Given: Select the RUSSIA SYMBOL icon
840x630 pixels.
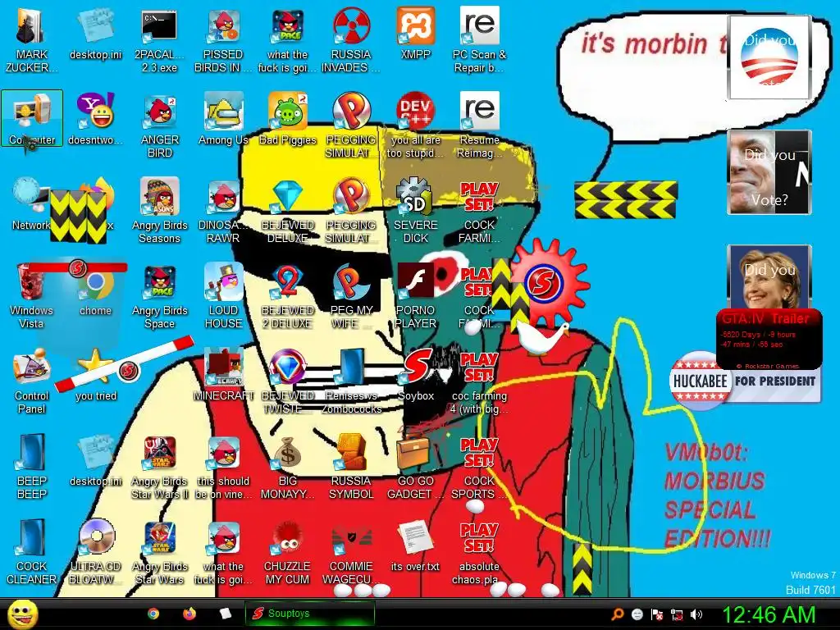Looking at the screenshot, I should (351, 466).
